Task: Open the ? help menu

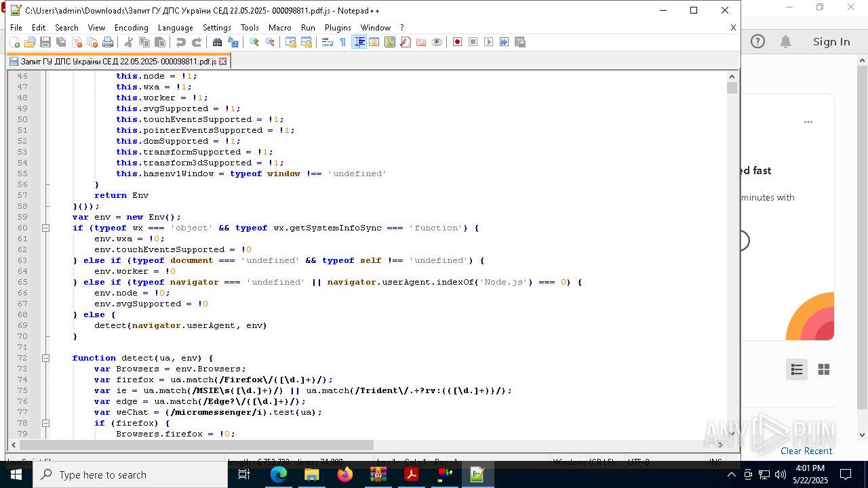Action: 401,28
